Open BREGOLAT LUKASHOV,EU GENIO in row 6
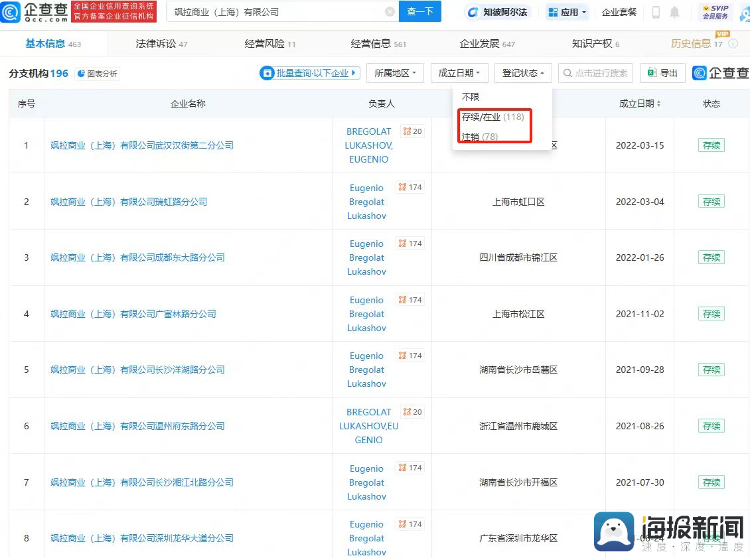Viewport: 750px width, 558px height. pos(369,426)
